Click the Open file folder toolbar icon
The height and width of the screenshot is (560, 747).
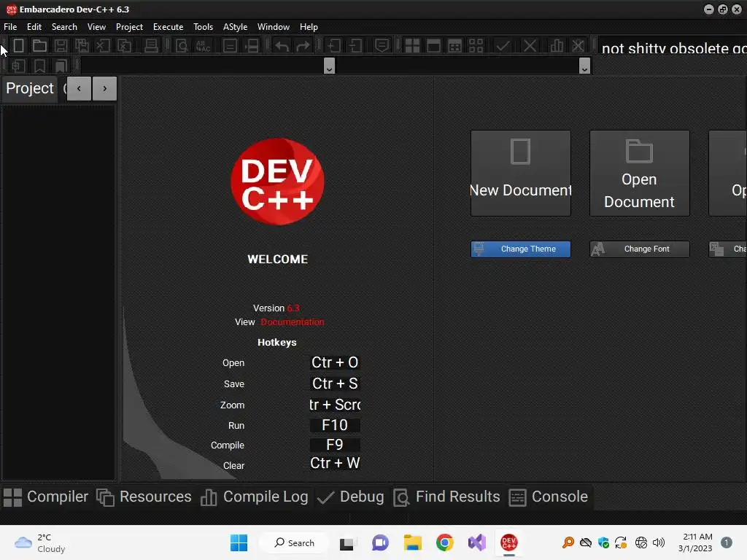(39, 46)
